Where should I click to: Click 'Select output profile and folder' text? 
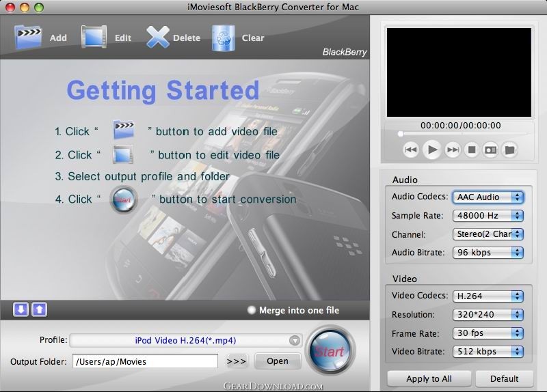pyautogui.click(x=148, y=177)
